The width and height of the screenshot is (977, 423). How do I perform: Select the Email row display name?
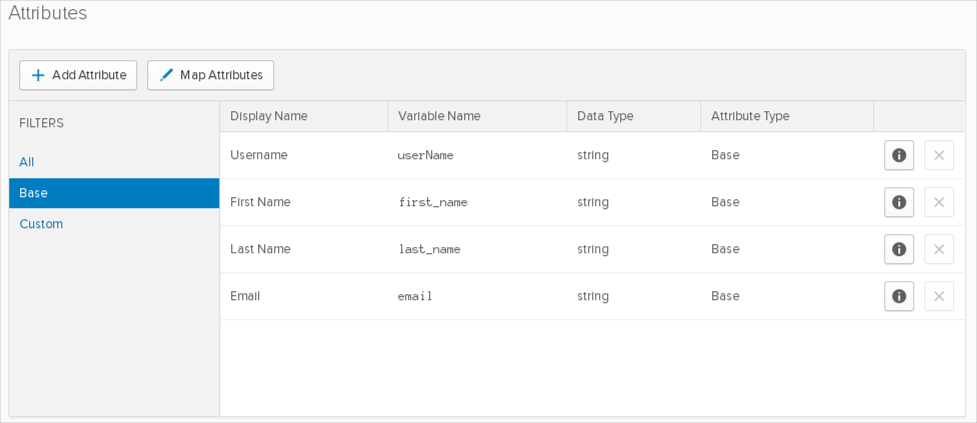coord(245,296)
